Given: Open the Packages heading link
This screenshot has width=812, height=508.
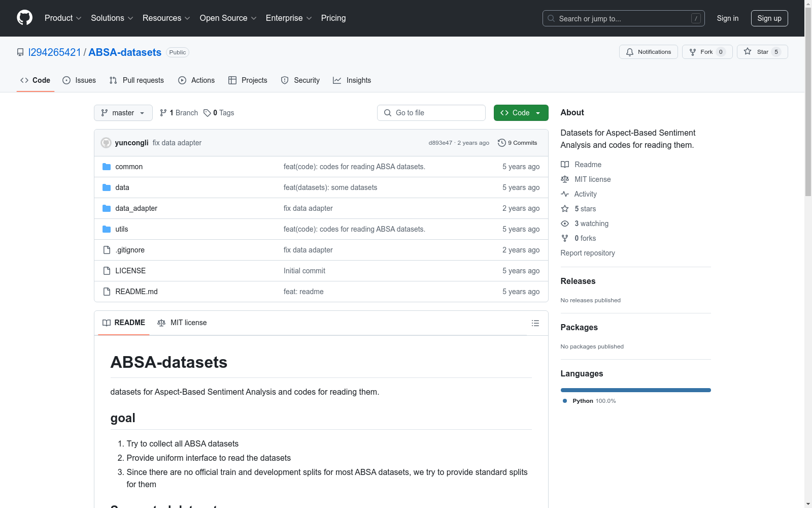Looking at the screenshot, I should [x=579, y=327].
